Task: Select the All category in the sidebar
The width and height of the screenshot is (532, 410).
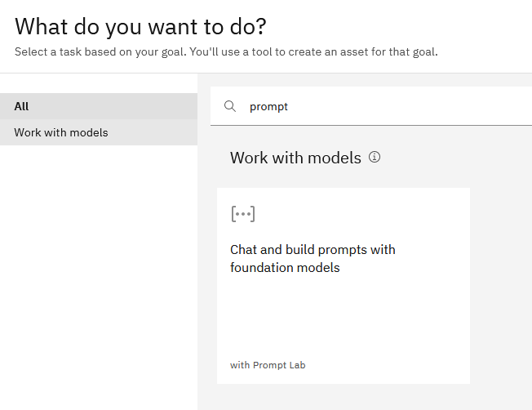Action: 22,106
